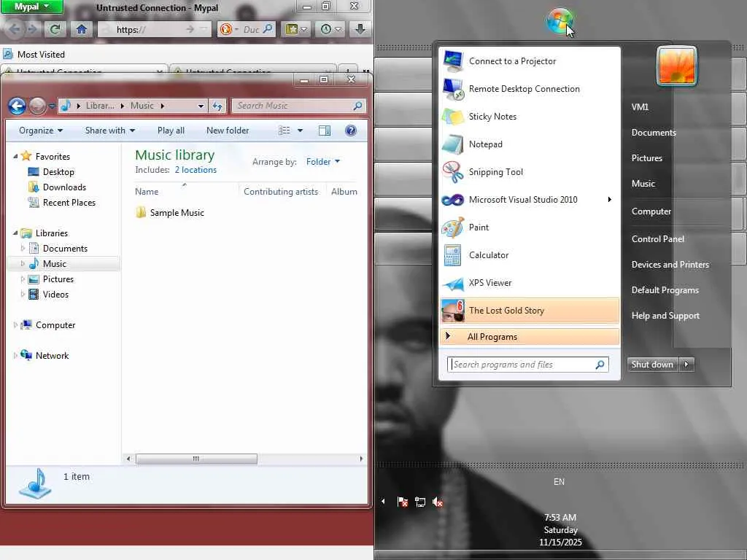Open the Explorer address history dropdown
Image resolution: width=747 pixels, height=560 pixels.
tap(201, 106)
